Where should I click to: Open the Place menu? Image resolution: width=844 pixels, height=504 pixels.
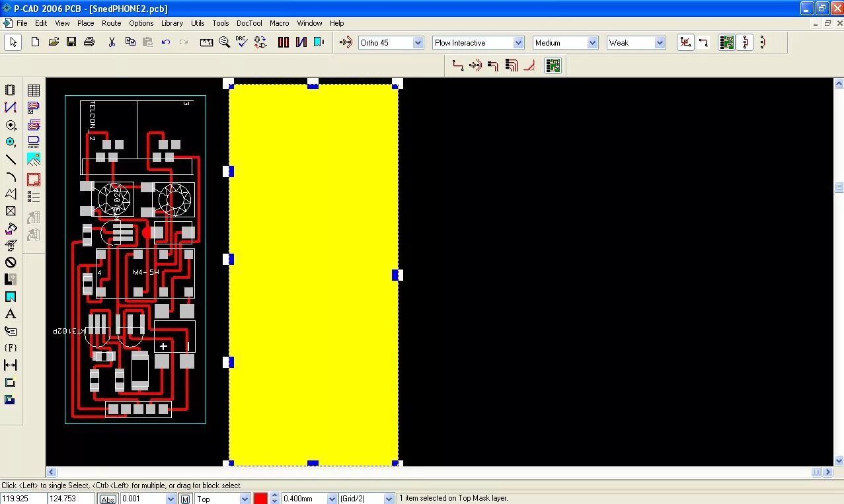[86, 23]
